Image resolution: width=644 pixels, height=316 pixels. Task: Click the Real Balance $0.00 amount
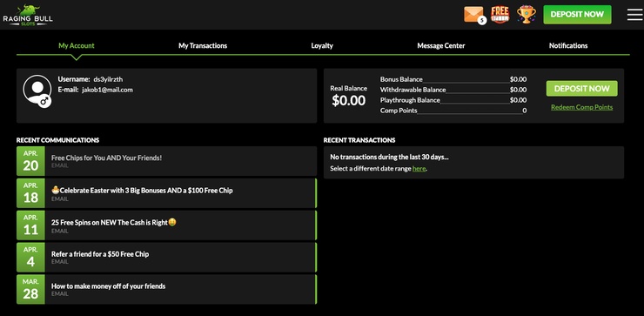click(x=349, y=100)
